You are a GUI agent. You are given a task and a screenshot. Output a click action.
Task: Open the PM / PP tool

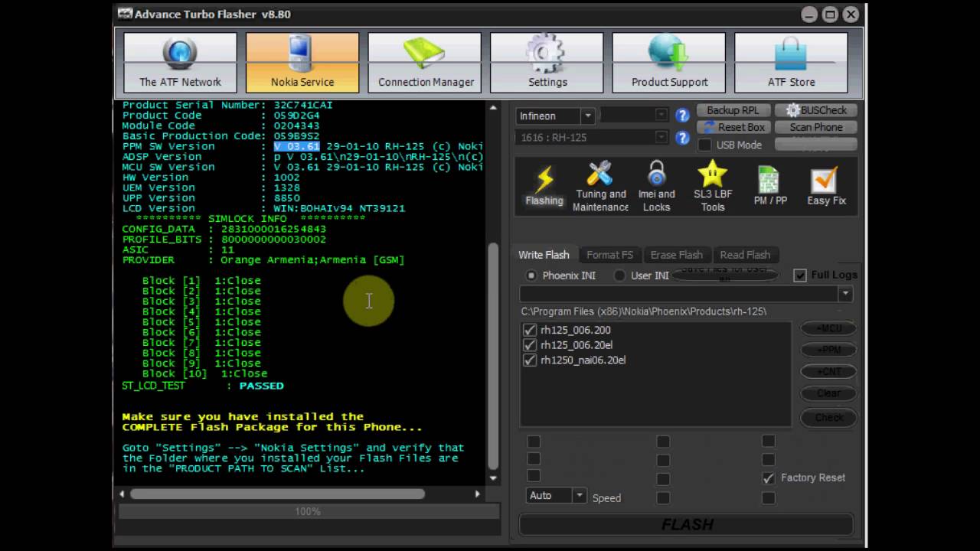click(x=769, y=186)
